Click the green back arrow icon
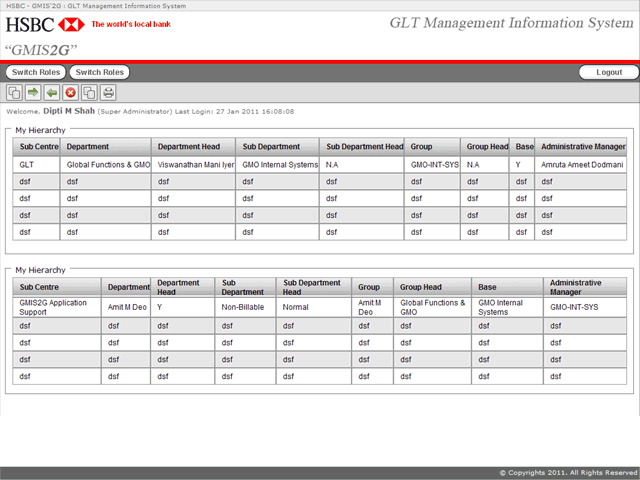Viewport: 640px width, 480px height. 51,93
